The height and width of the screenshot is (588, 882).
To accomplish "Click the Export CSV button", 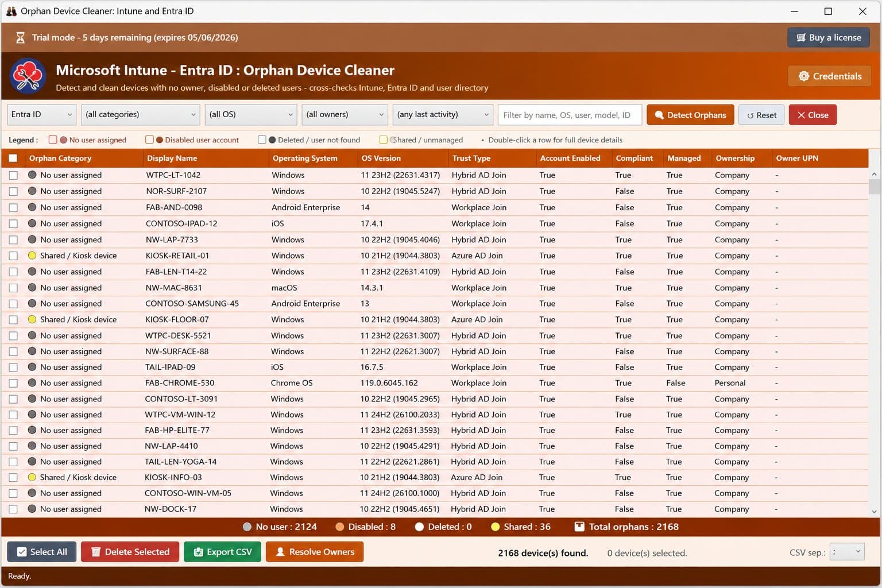I will coord(222,552).
